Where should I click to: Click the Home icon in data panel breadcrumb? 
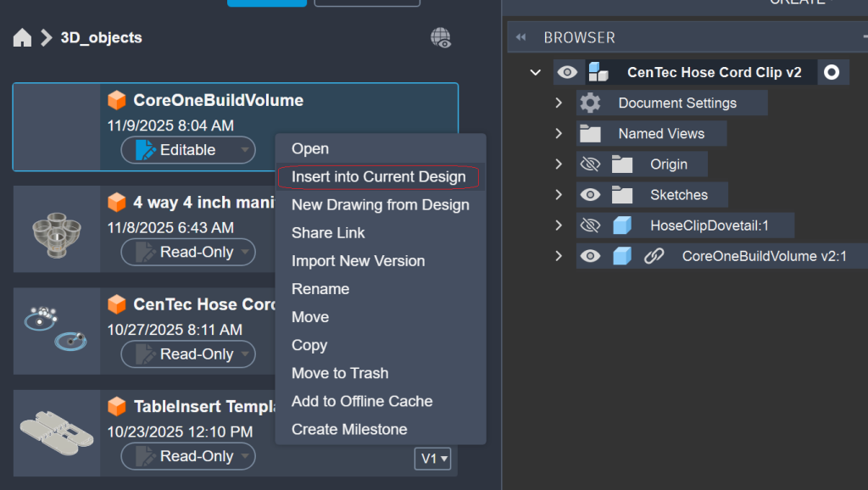pyautogui.click(x=22, y=38)
